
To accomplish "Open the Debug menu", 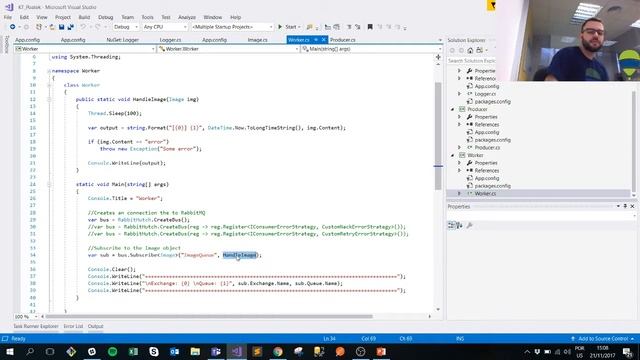I will click(105, 17).
